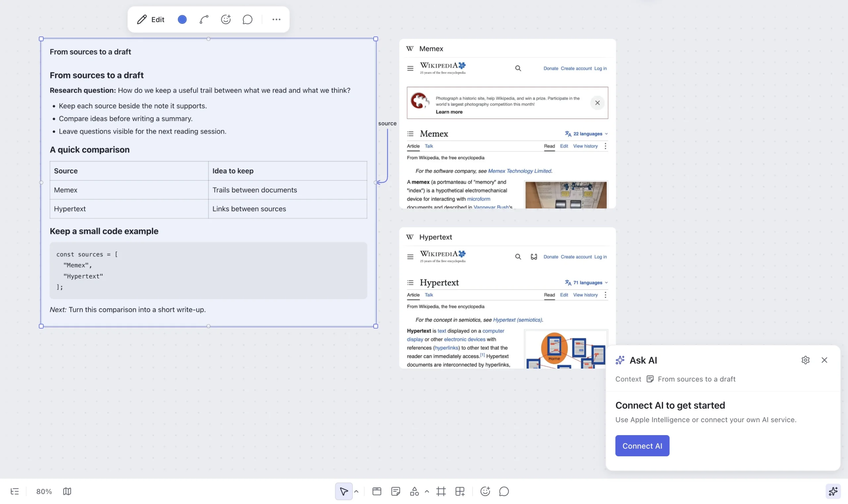Add a comment from the floating note toolbar

[247, 19]
